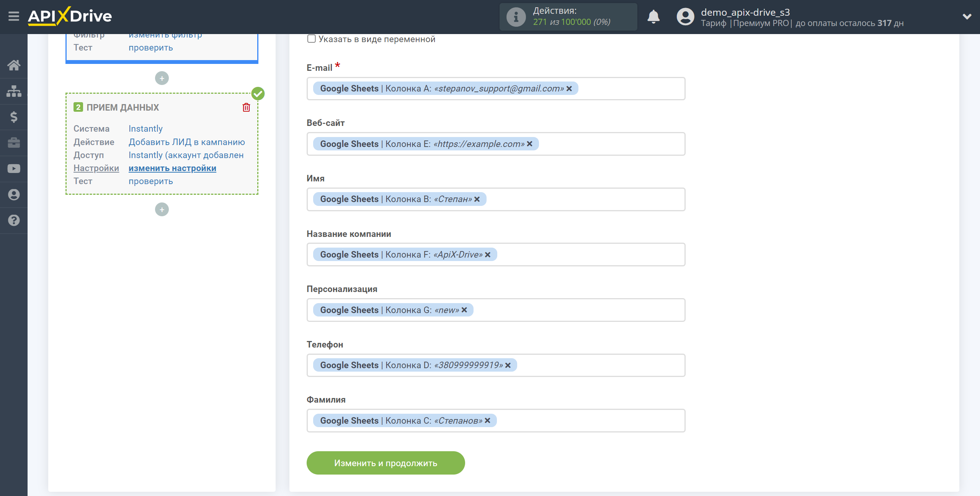The height and width of the screenshot is (496, 980).
Task: Add a step using the plus above block 2
Action: [x=162, y=78]
